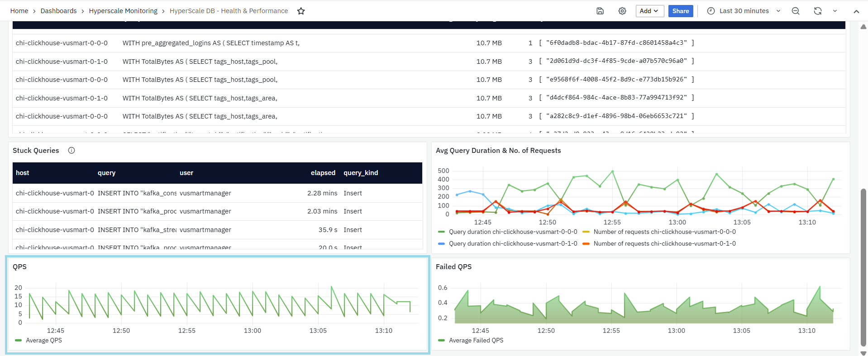The image size is (868, 356).
Task: Click the zoom out time range icon
Action: click(796, 11)
